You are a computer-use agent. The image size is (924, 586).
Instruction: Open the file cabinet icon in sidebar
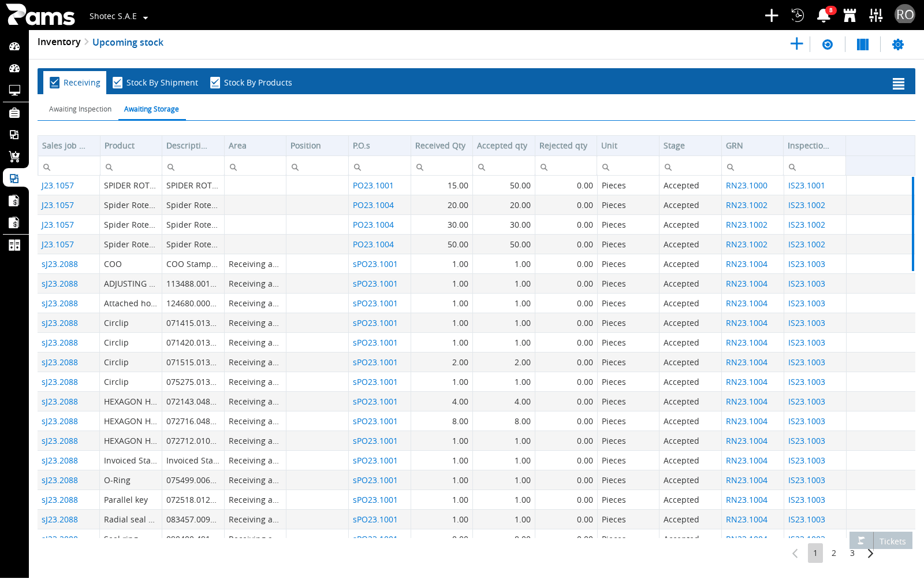pyautogui.click(x=14, y=245)
